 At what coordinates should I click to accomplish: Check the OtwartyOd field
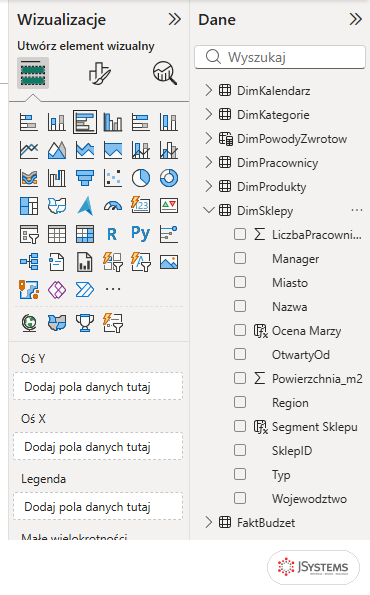click(x=240, y=354)
